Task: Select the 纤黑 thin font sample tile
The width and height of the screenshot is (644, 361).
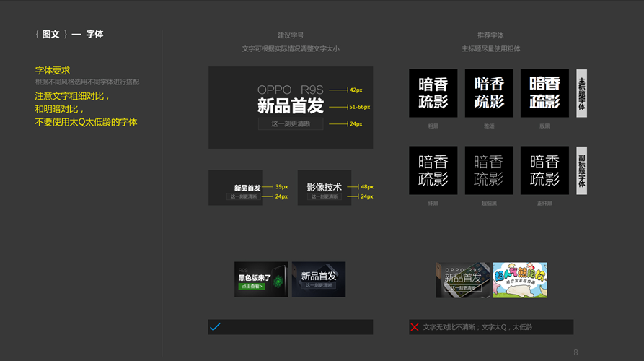Action: click(433, 170)
